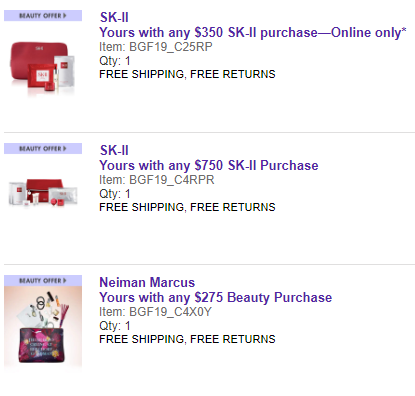Click the Beauty Offer badge above red pouch set
Screen dimensions: 415x396
43,16
